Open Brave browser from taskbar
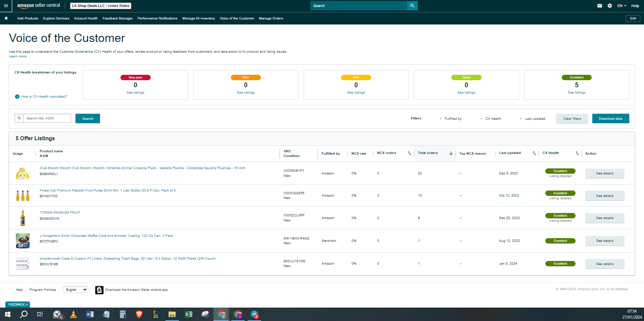Viewport: 644px width, 321px height. pyautogui.click(x=139, y=314)
